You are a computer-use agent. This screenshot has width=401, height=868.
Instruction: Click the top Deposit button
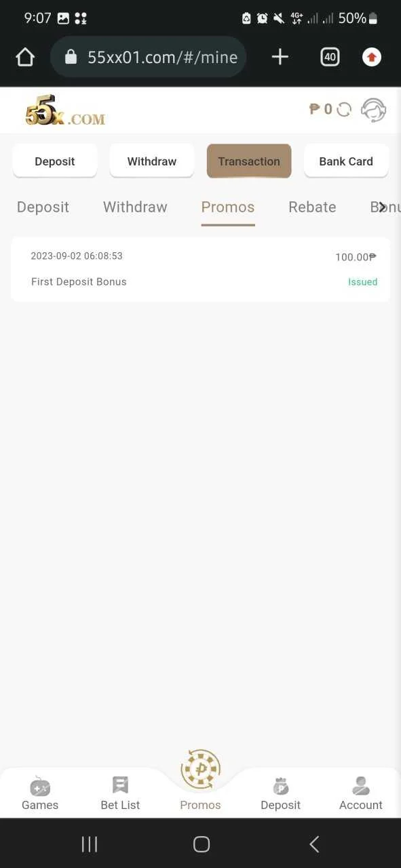click(55, 161)
